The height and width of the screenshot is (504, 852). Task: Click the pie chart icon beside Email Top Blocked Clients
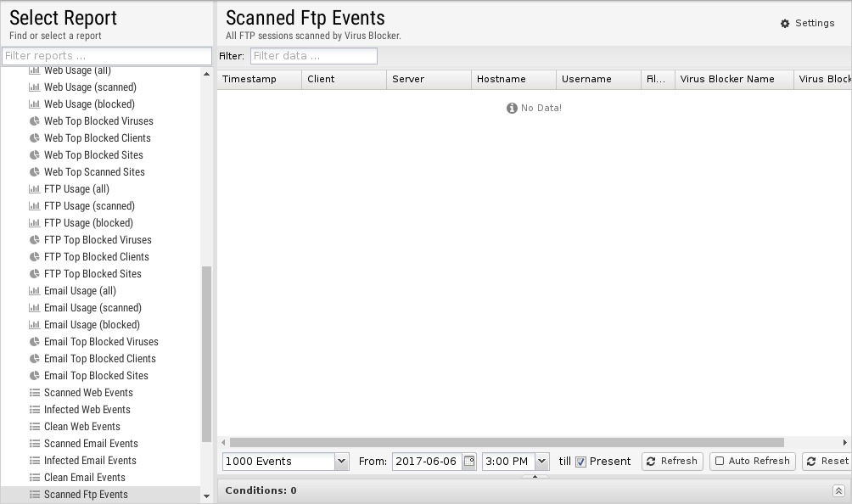click(34, 358)
